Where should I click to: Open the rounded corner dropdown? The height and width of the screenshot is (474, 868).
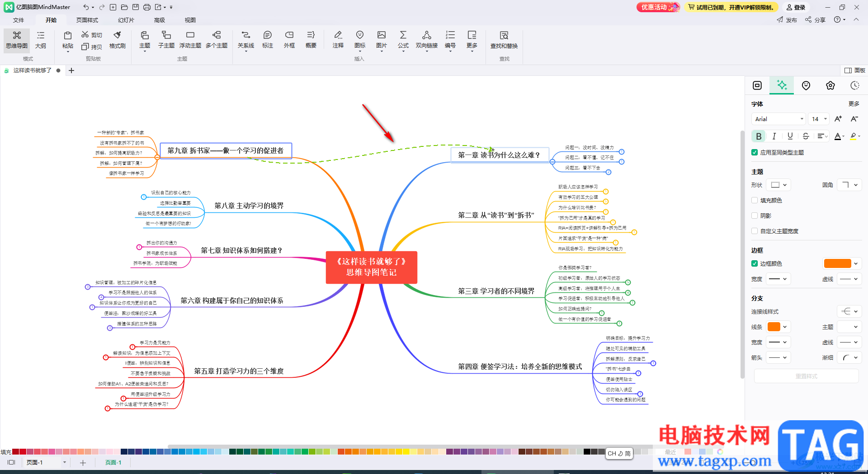[x=849, y=185]
